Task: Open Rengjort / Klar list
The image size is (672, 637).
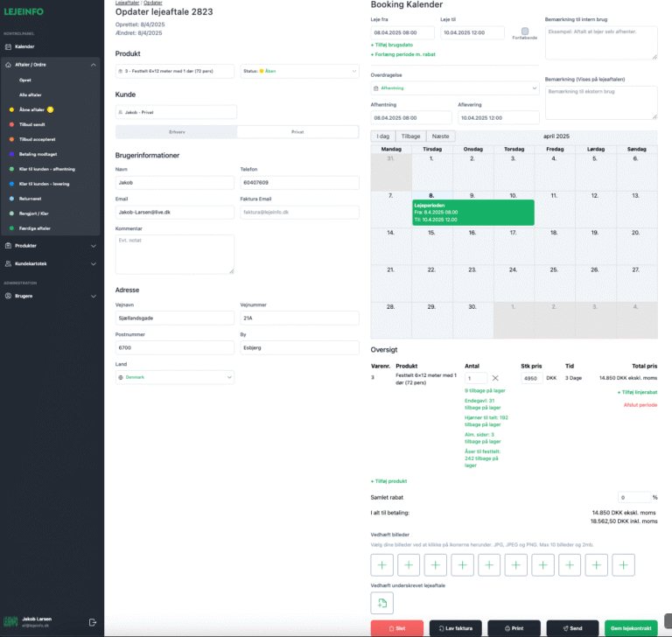Action: click(x=33, y=213)
